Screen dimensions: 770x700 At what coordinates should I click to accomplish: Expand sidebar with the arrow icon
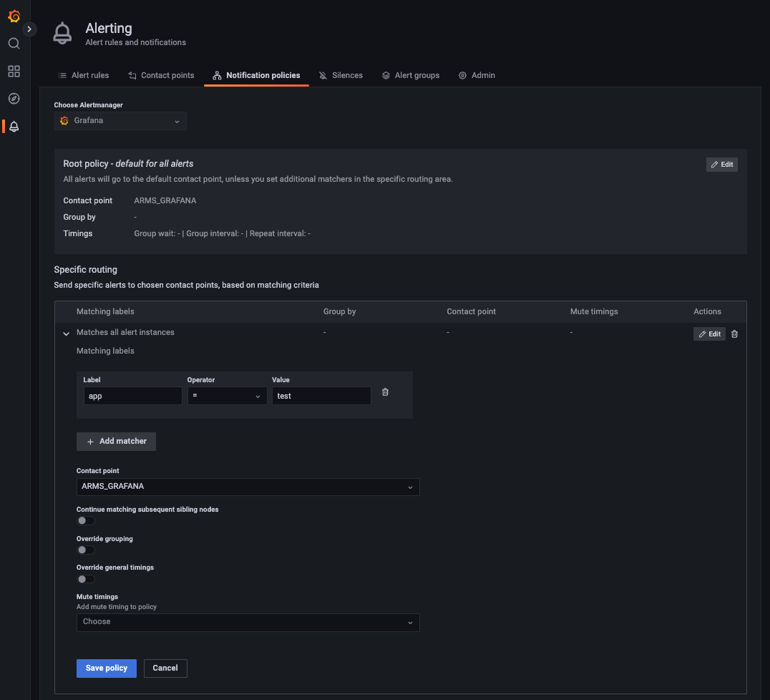pos(29,29)
